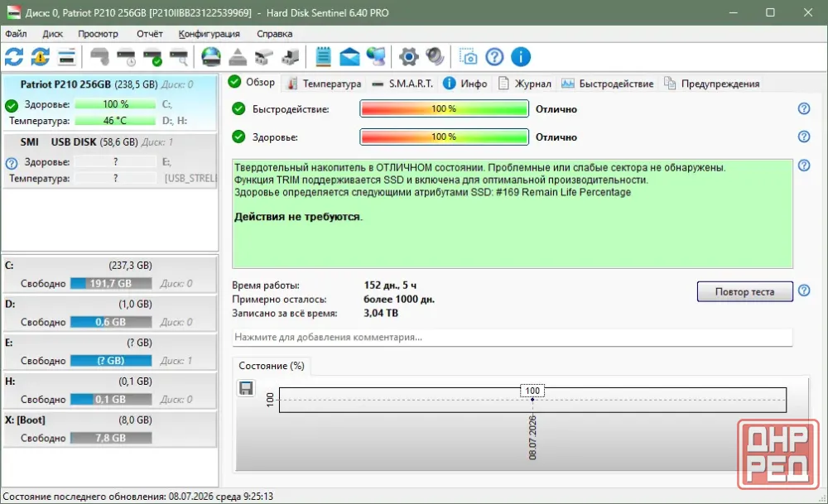
Task: Open the Просмотр menu
Action: pos(99,34)
